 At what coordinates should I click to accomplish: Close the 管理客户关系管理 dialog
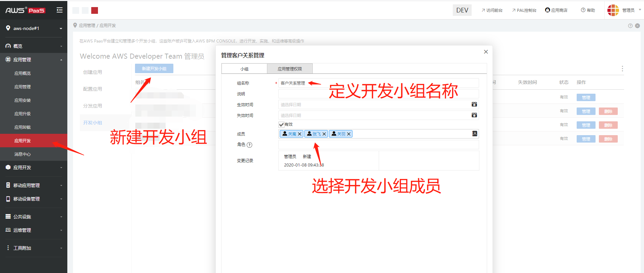[x=486, y=52]
